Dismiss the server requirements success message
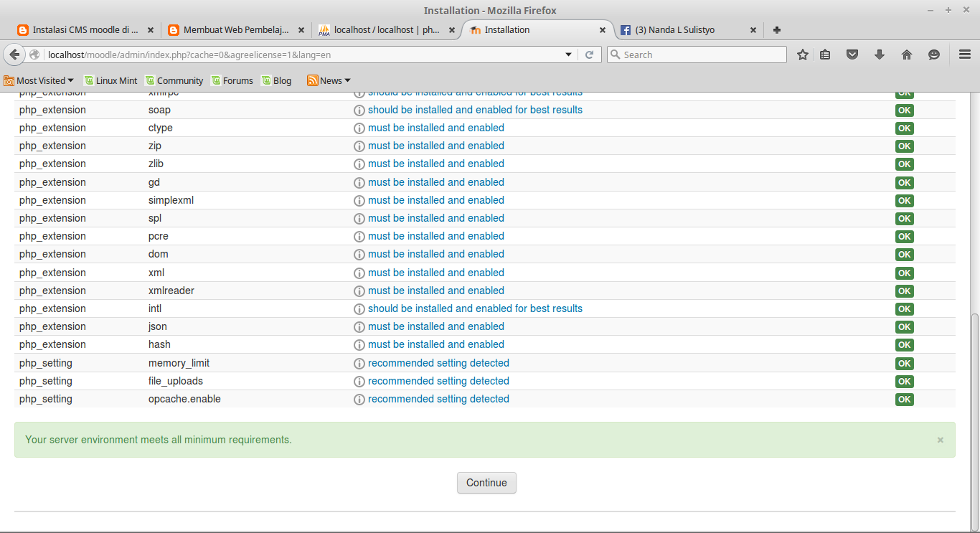This screenshot has height=533, width=980. pyautogui.click(x=940, y=439)
